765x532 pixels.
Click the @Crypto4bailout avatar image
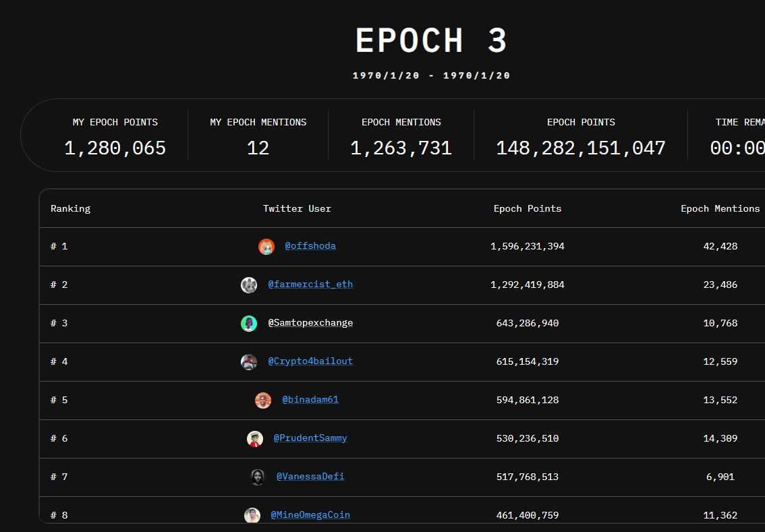coord(249,362)
